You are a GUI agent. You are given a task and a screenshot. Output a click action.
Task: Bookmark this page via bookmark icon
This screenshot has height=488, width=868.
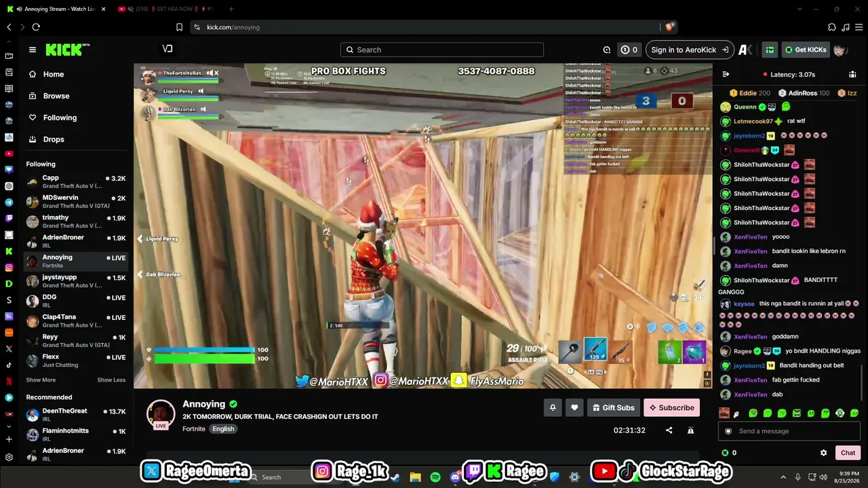[x=179, y=27]
